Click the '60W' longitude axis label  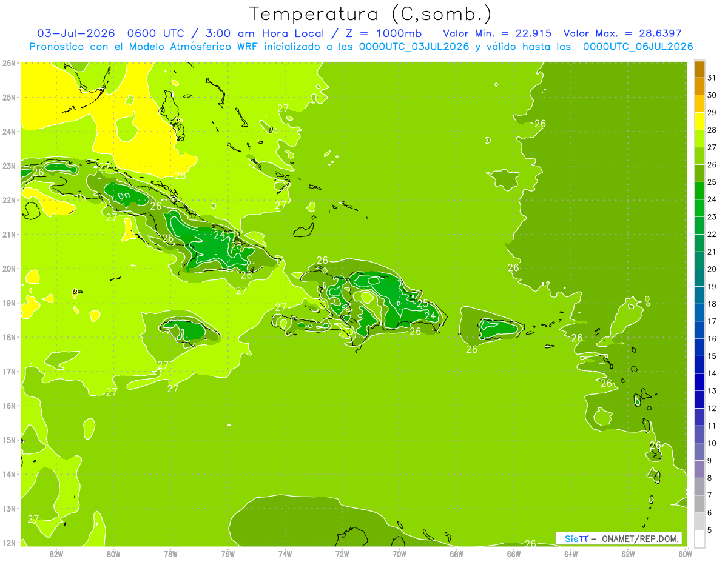click(685, 554)
